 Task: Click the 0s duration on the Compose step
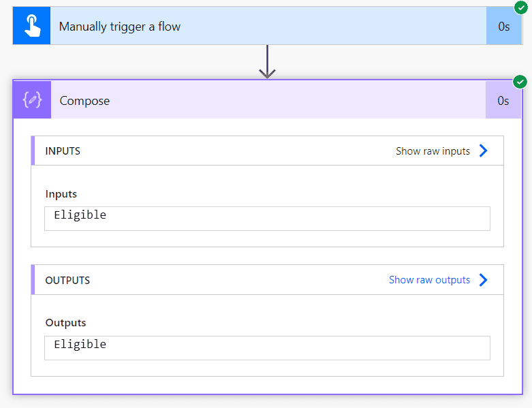503,100
